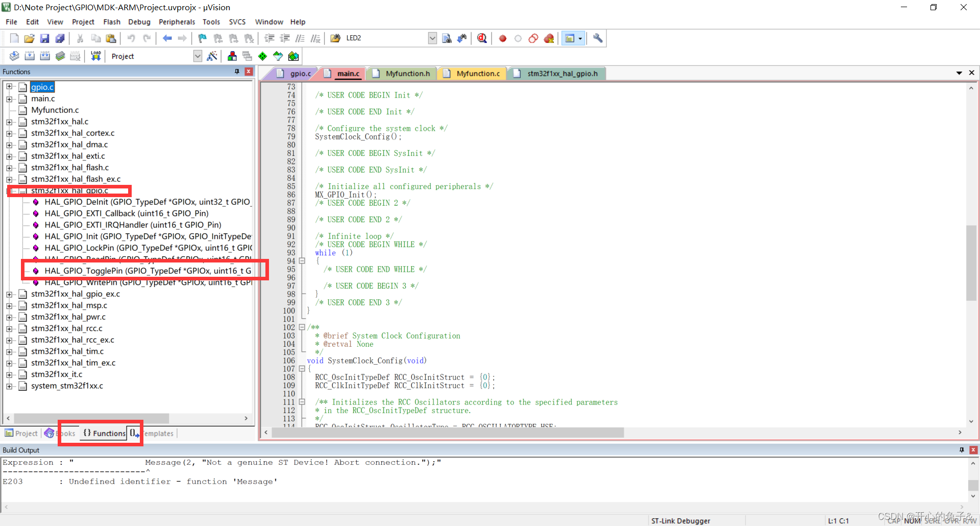Click the code editor vertical scrollbar thumb
Screen dimensions: 980x526
point(971,262)
